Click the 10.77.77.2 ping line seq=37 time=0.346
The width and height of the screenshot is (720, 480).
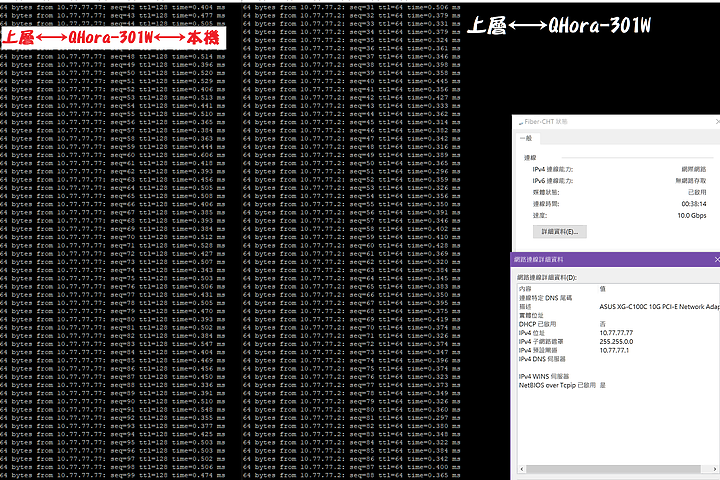pos(351,56)
